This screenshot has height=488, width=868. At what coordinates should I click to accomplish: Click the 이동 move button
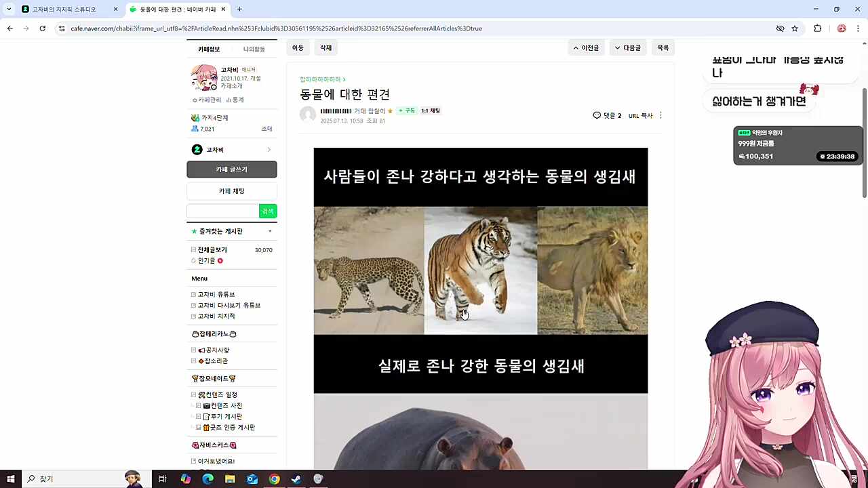(298, 48)
